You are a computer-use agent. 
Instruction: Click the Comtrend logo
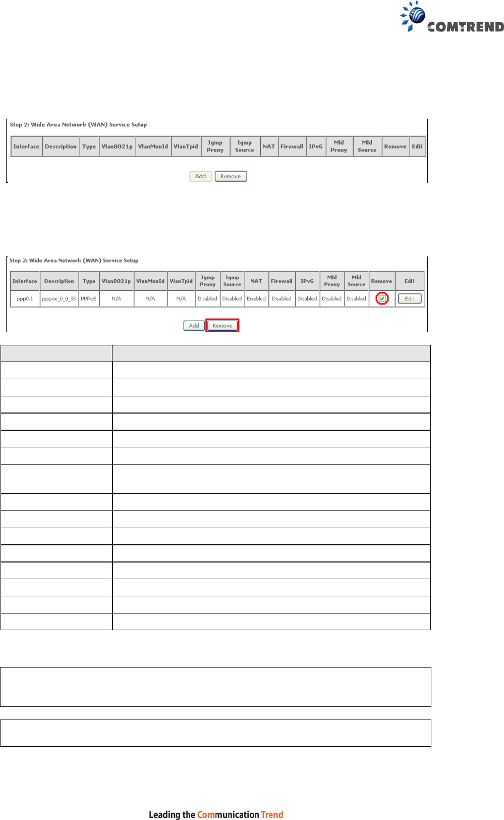click(x=452, y=17)
